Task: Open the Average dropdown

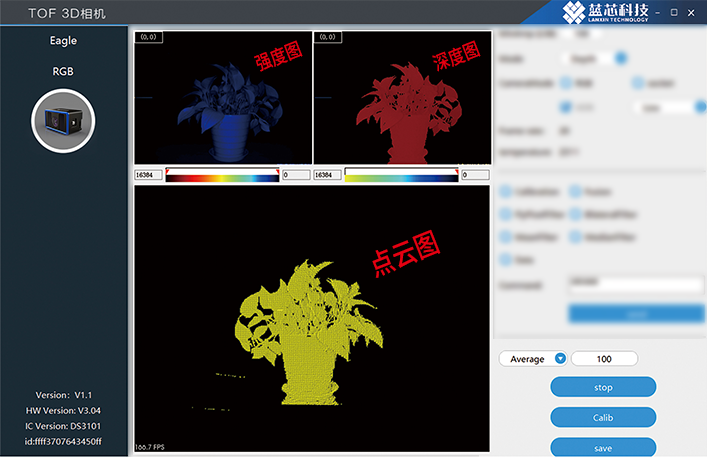Action: 560,359
